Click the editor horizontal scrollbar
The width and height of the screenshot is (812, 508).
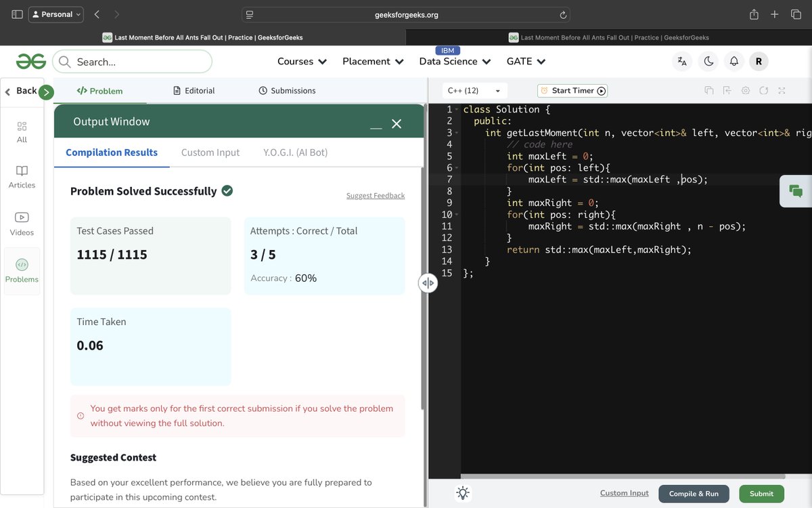coord(623,477)
